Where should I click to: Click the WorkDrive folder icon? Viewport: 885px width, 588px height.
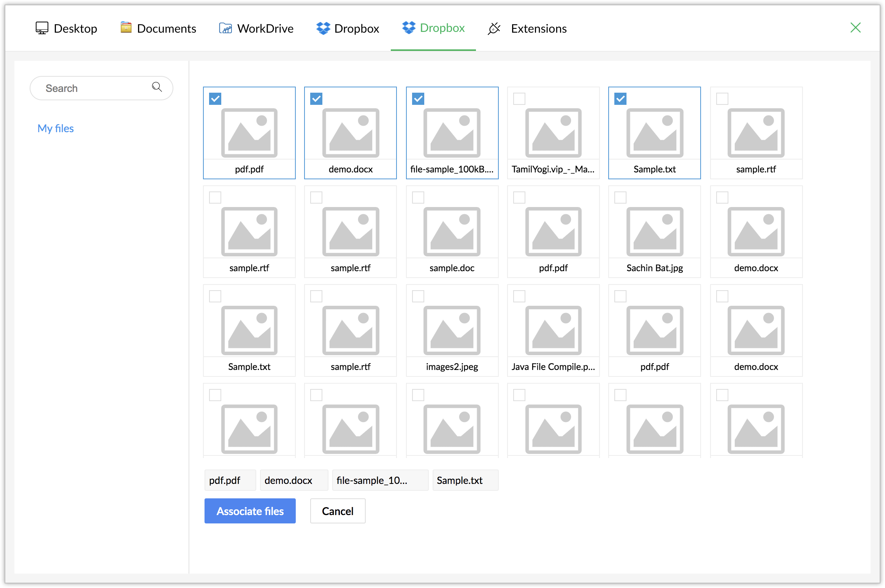click(x=225, y=28)
